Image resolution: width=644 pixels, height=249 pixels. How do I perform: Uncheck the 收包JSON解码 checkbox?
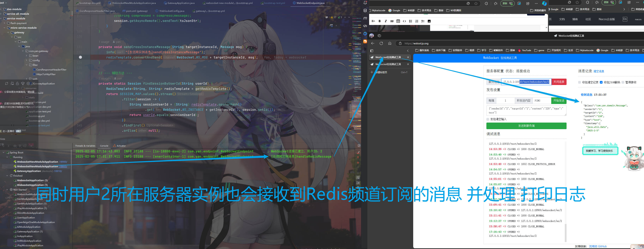point(601,82)
